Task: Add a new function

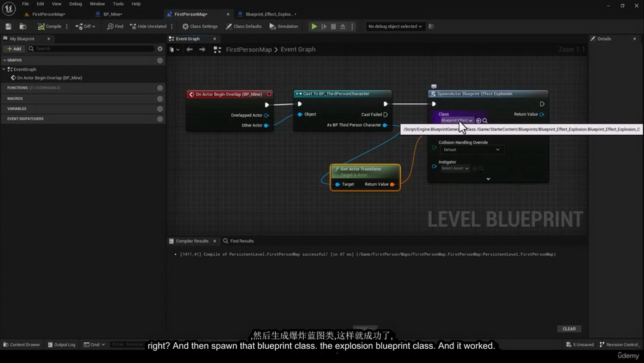Action: pyautogui.click(x=160, y=88)
